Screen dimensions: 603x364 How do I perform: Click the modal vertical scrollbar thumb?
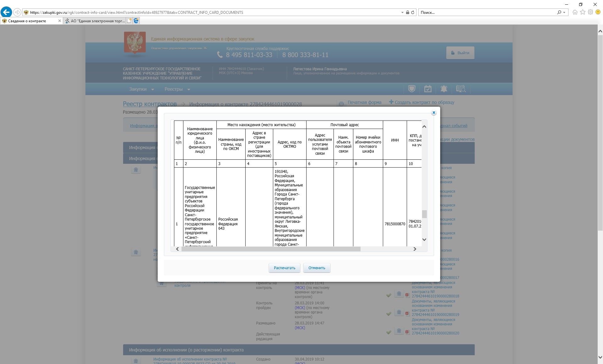[x=424, y=214]
